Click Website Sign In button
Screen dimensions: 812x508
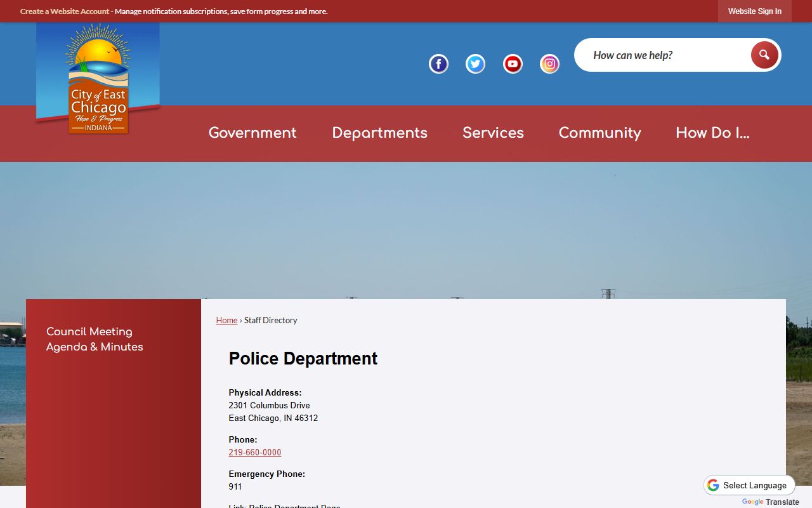pyautogui.click(x=755, y=11)
